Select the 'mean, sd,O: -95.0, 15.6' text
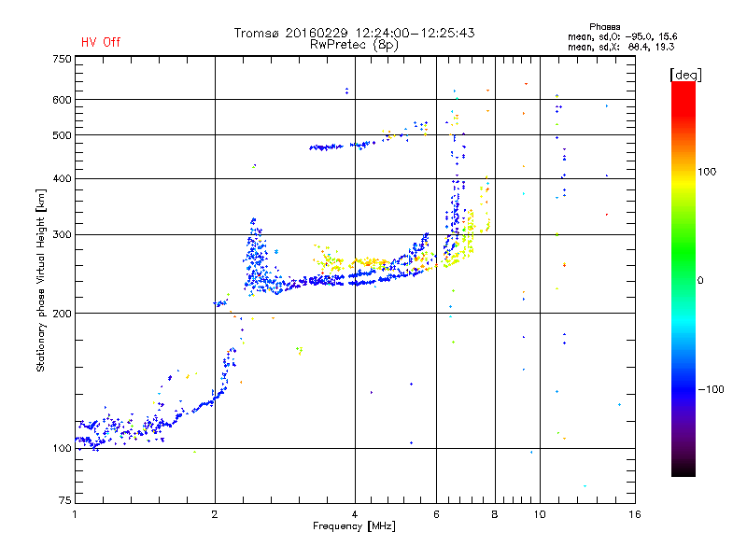The width and height of the screenshot is (747, 560). click(x=622, y=36)
